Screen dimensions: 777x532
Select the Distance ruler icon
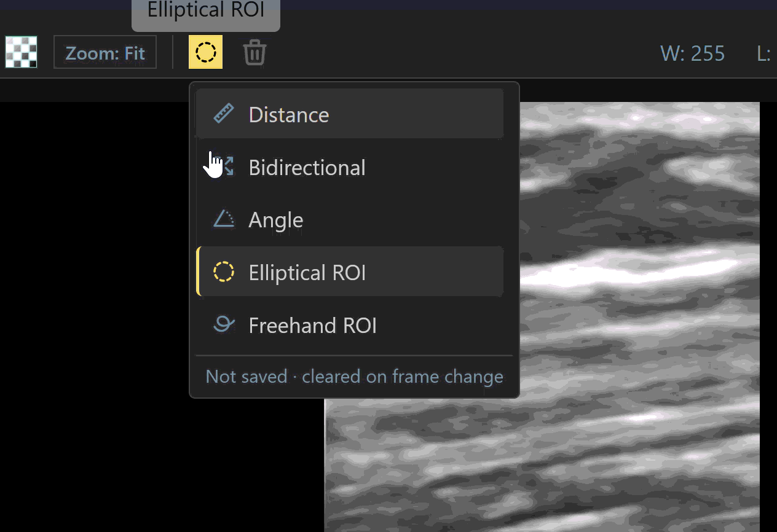click(x=224, y=114)
